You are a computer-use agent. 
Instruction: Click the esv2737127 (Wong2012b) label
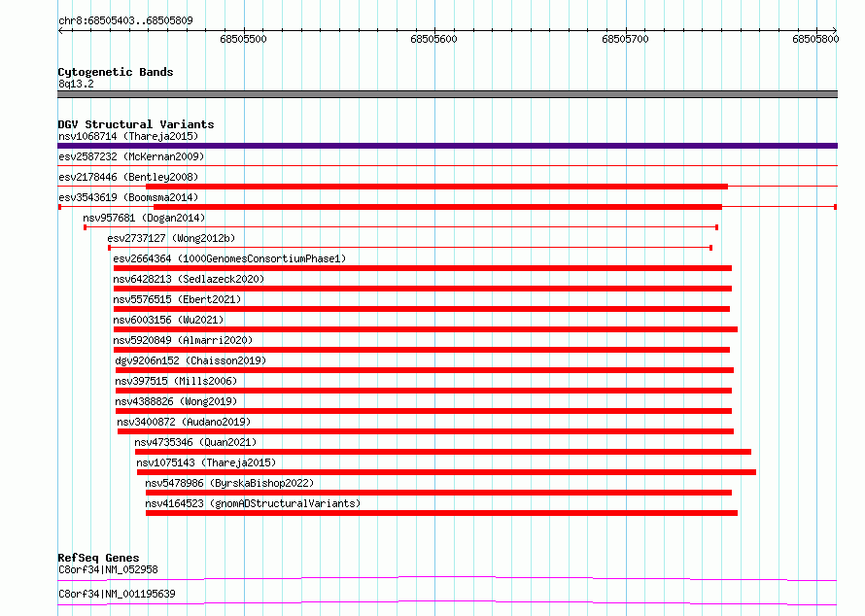[171, 238]
